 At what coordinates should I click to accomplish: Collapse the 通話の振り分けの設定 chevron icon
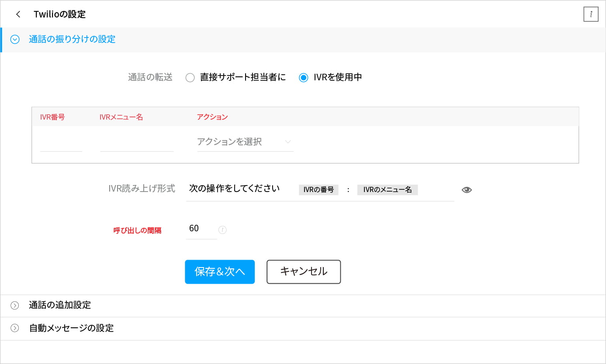(x=15, y=40)
